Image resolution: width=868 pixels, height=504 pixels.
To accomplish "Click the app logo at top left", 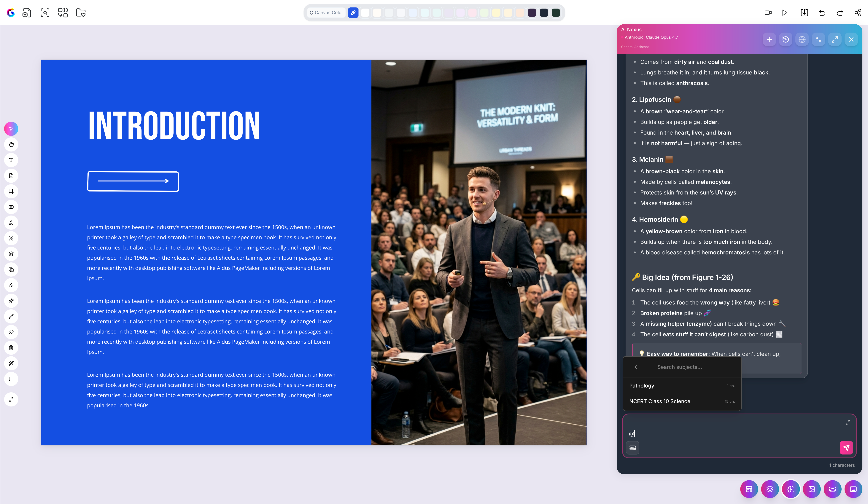I will click(x=11, y=13).
